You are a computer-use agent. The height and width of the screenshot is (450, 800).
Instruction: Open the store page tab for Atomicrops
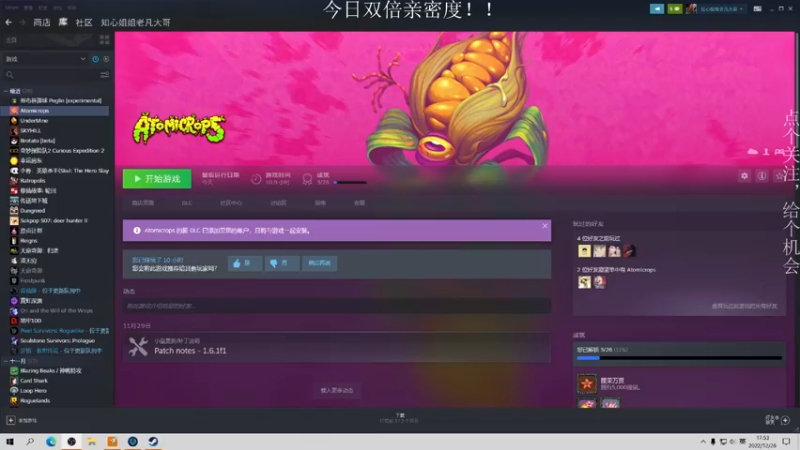pyautogui.click(x=143, y=203)
